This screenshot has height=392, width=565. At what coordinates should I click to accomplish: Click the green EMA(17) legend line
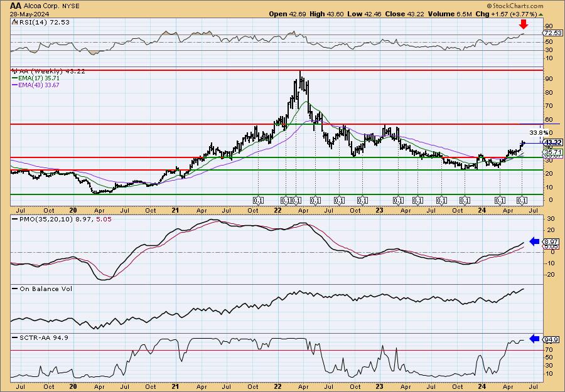pos(15,78)
